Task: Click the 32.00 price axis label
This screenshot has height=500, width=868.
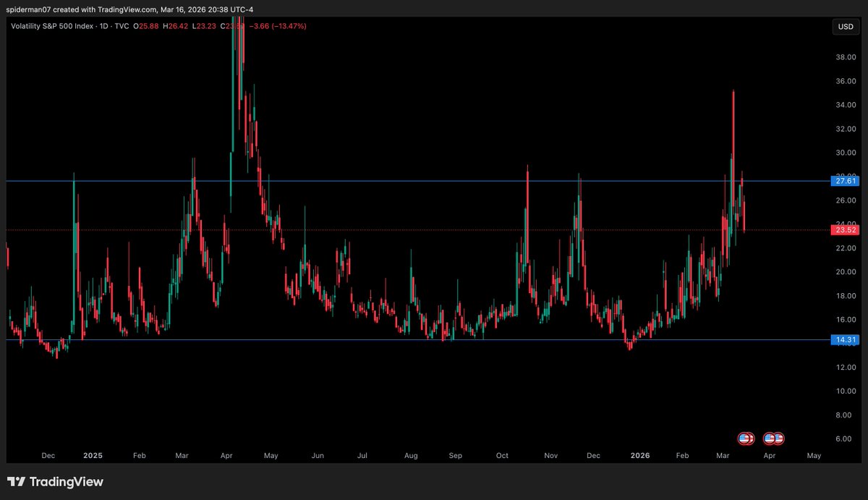Action: pyautogui.click(x=846, y=129)
